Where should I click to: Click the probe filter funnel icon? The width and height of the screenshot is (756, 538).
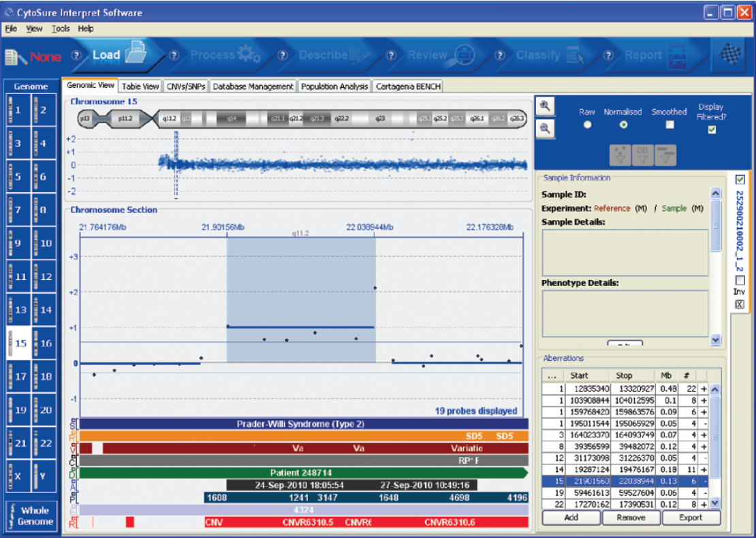(620, 155)
